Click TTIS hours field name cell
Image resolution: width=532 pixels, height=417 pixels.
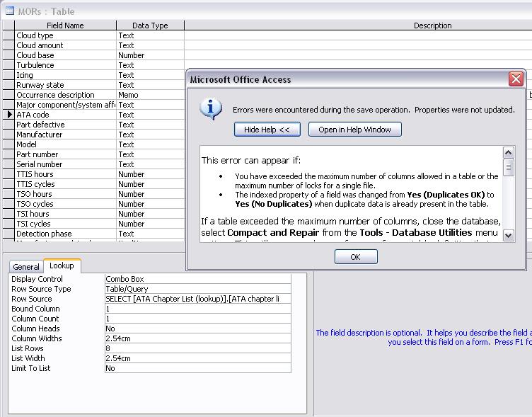[66, 174]
